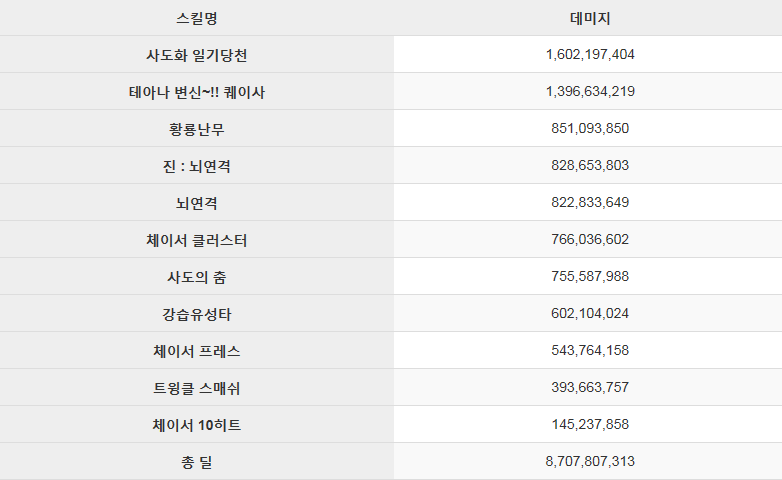The height and width of the screenshot is (480, 782).
Task: Click the 체이서 프레스 skill name
Action: click(196, 351)
